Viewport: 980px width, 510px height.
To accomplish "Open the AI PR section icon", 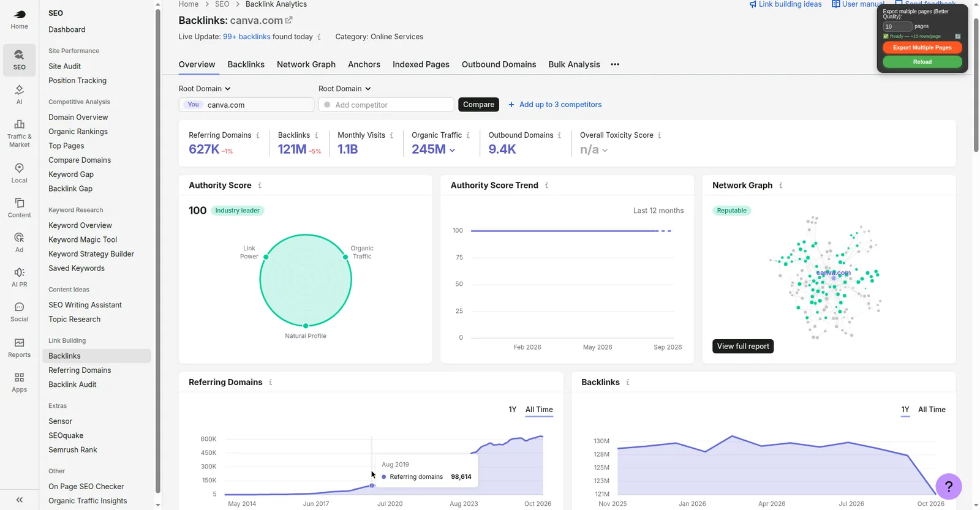I will tap(20, 272).
